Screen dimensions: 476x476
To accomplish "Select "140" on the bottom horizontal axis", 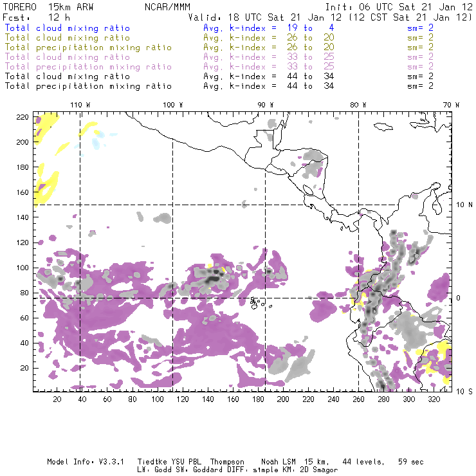I will tap(208, 399).
